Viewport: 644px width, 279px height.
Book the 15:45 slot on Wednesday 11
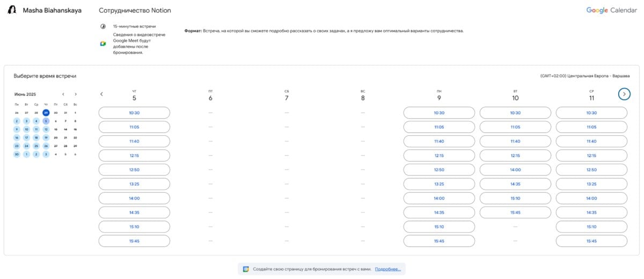click(591, 241)
